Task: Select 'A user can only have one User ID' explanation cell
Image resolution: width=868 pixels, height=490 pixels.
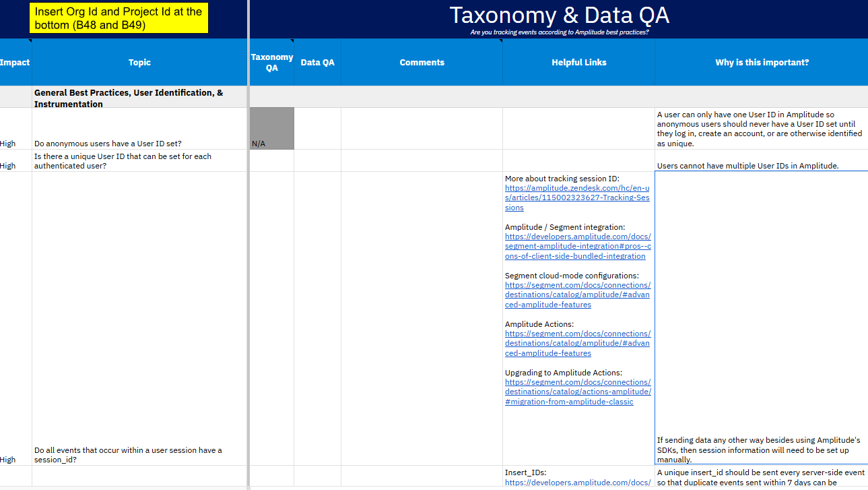Action: (762, 129)
